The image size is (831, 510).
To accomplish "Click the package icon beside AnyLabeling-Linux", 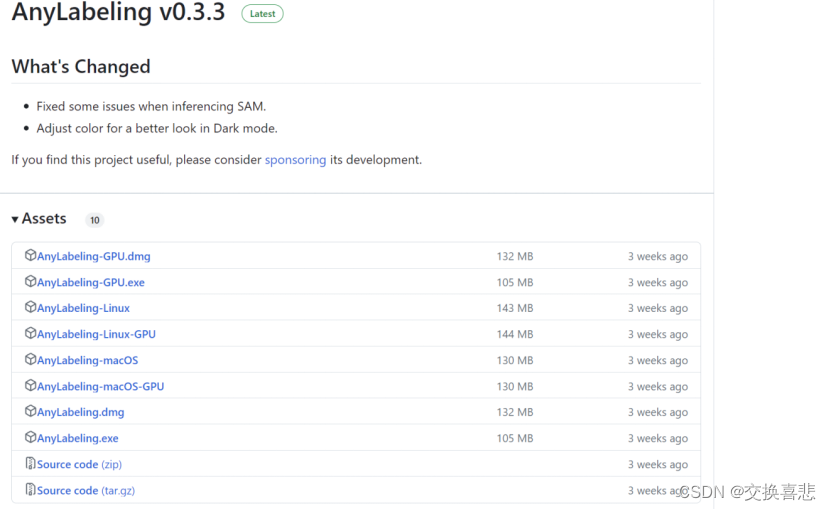I will pyautogui.click(x=30, y=307).
